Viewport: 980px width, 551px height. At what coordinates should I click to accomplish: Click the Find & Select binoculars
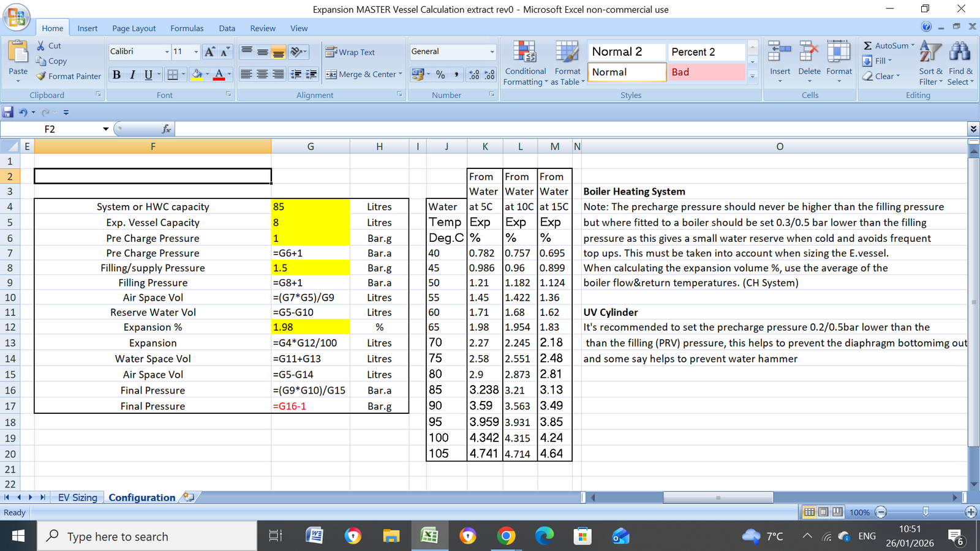click(960, 53)
